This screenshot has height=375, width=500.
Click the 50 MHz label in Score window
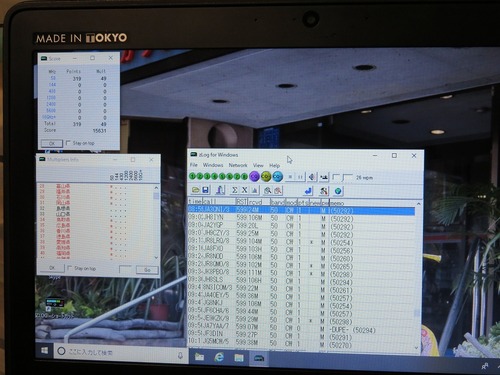point(53,78)
